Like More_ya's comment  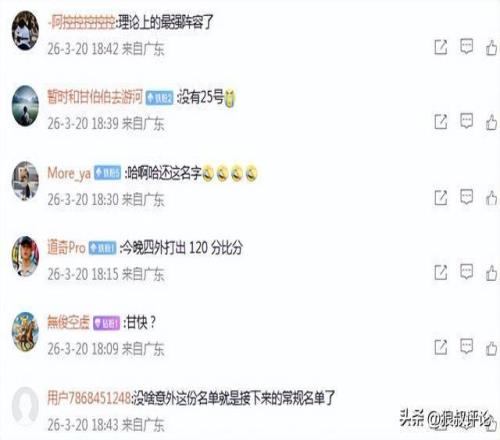pyautogui.click(x=491, y=198)
